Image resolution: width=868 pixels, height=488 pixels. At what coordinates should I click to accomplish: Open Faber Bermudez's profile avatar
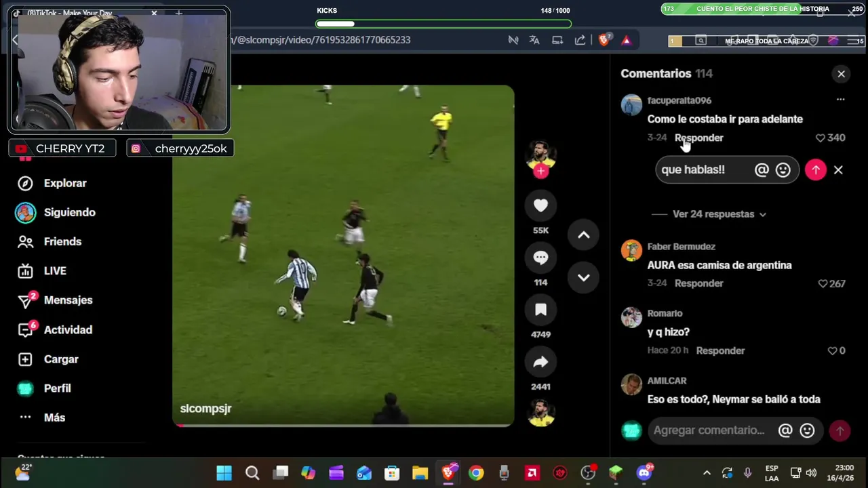(631, 251)
